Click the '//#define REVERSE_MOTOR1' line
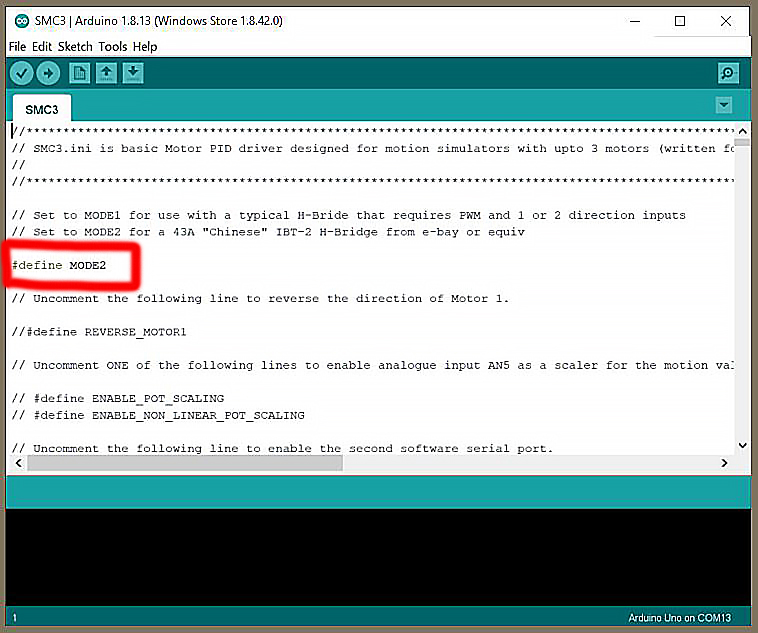 tap(99, 332)
